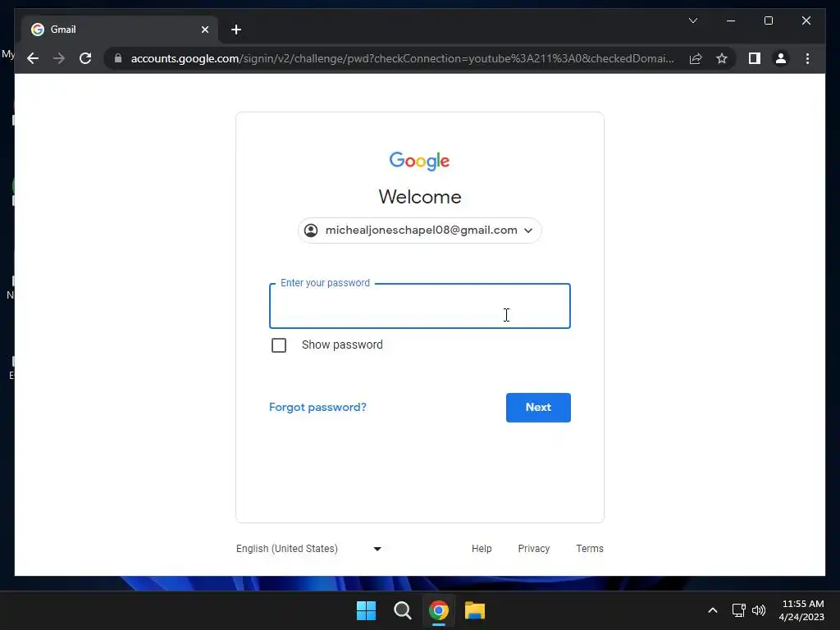Open the Chrome profile menu
Image resolution: width=840 pixels, height=630 pixels.
click(781, 58)
